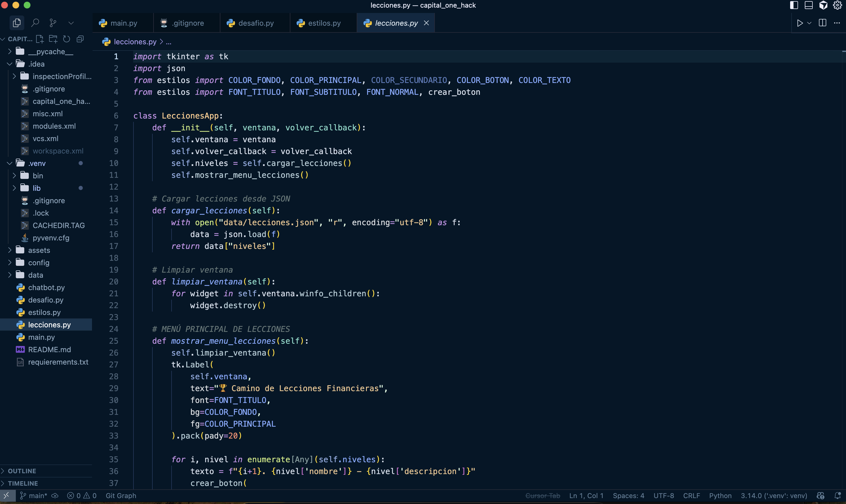The width and height of the screenshot is (846, 504).
Task: Click the New Folder icon in explorer
Action: 53,39
